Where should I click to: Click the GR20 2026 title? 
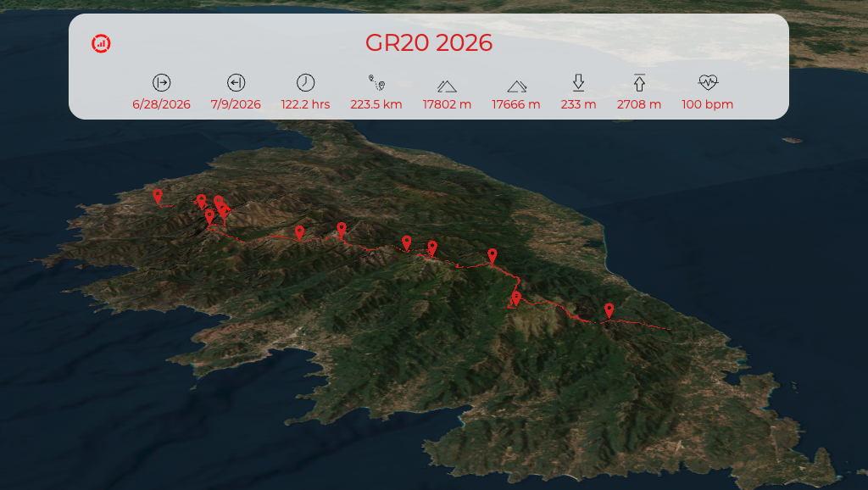(x=429, y=43)
